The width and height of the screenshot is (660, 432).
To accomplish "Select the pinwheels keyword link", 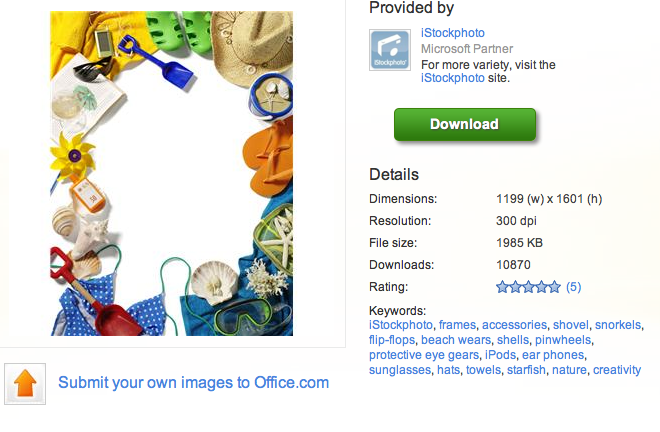I will point(563,340).
